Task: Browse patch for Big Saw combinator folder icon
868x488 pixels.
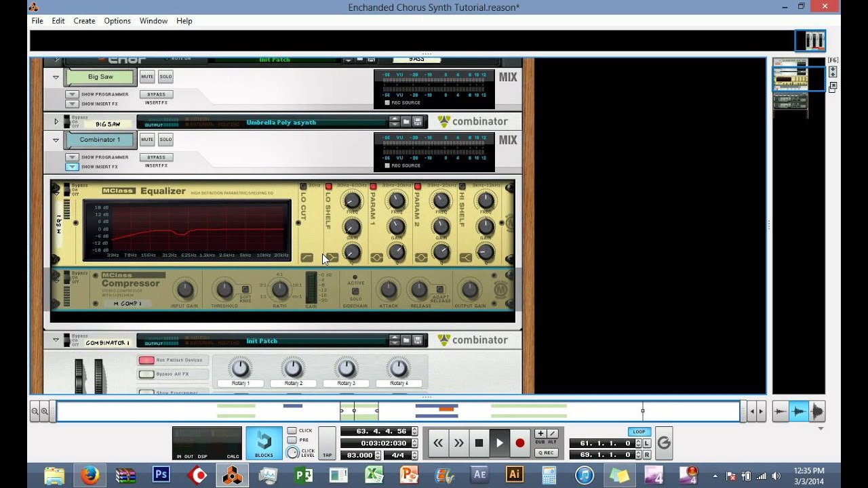Action: point(406,122)
